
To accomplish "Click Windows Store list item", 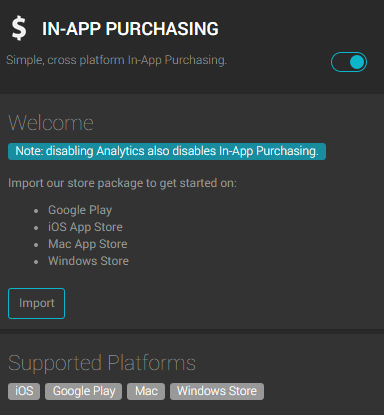I will pyautogui.click(x=88, y=261).
